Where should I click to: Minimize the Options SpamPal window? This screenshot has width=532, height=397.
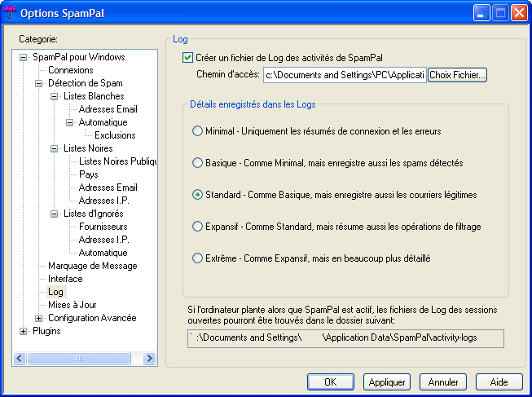coord(481,13)
